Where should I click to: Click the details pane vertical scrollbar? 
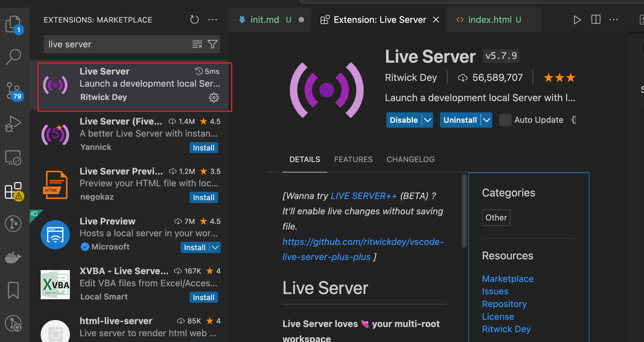coord(464,211)
